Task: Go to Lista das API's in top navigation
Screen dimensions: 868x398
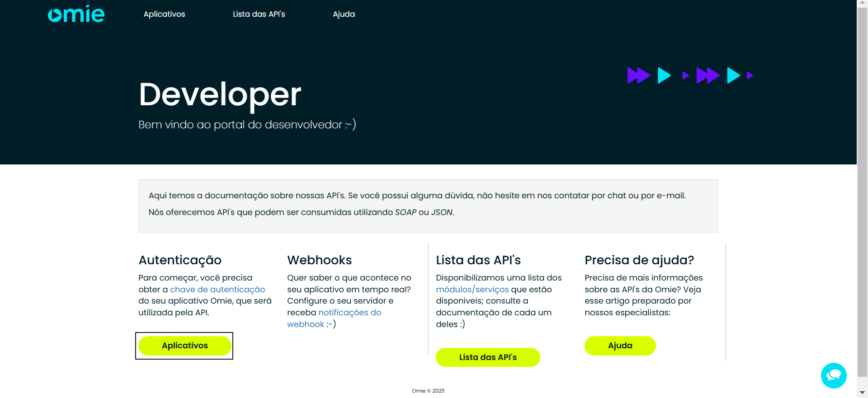Action: pos(259,14)
